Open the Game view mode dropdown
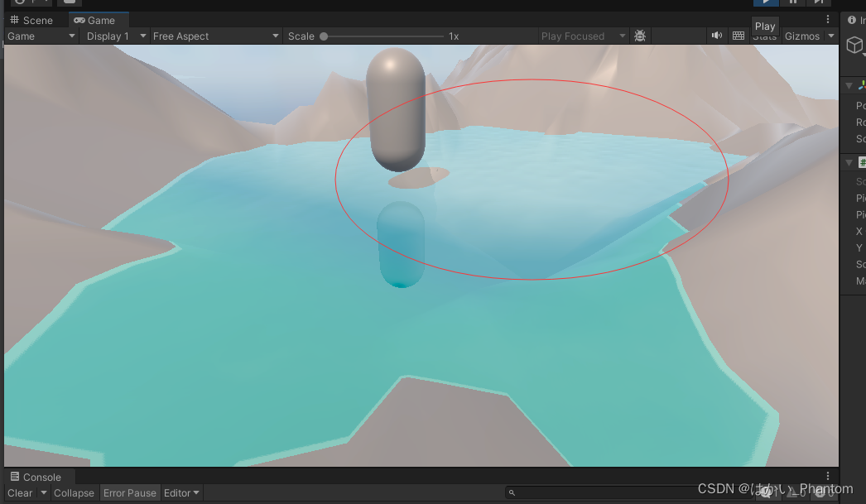 (41, 36)
